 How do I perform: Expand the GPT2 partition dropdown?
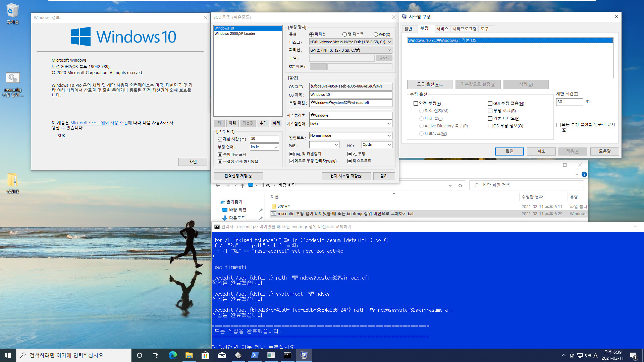[389, 50]
